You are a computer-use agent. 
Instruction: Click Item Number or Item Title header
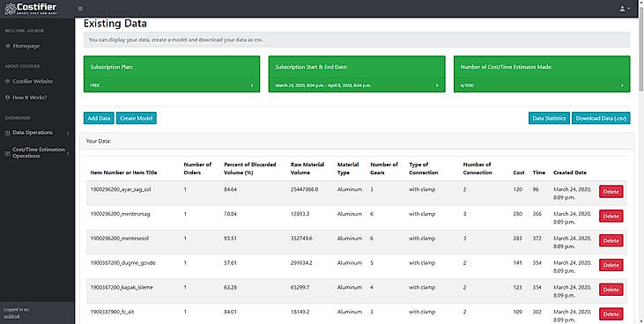(123, 173)
